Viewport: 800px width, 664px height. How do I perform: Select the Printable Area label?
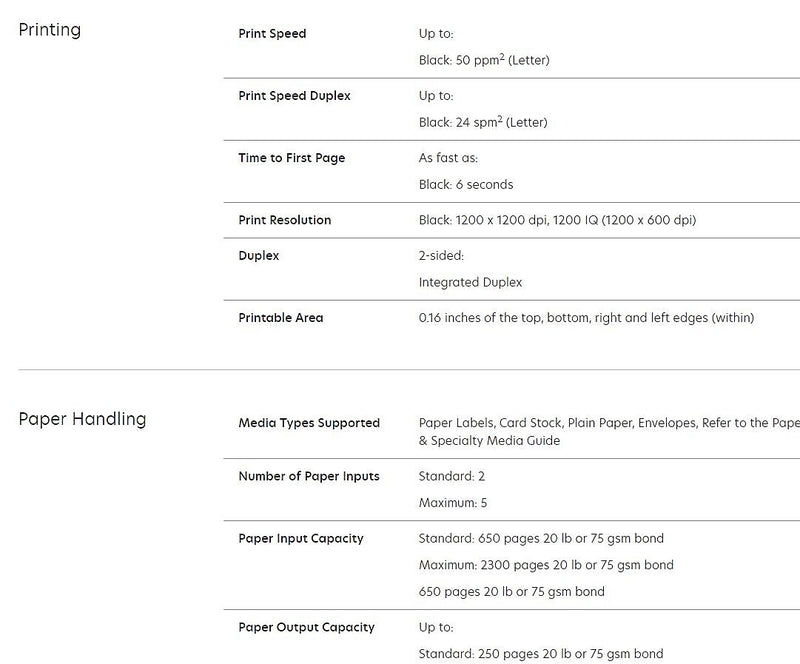(281, 318)
